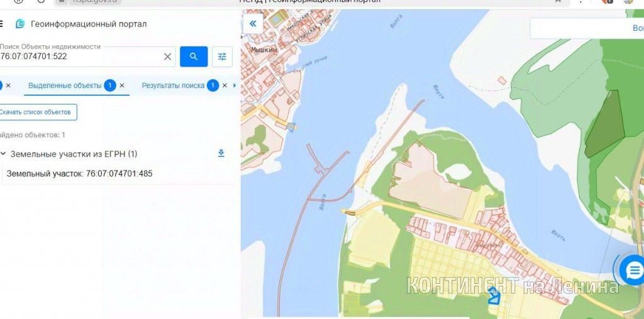Screen dimensions: 644x319
Task: Open the hamburger menu by the portal logo
Action: [1, 24]
